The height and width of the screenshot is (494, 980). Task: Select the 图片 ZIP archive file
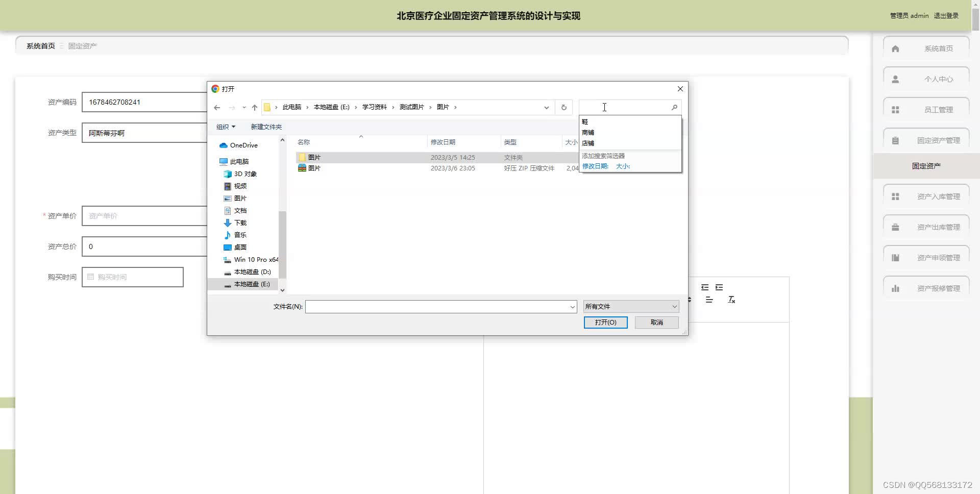[x=436, y=168]
